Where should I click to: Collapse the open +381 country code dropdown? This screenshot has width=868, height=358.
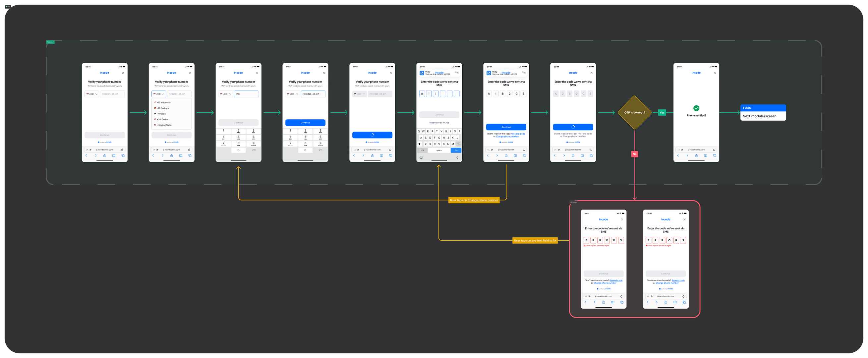click(159, 94)
